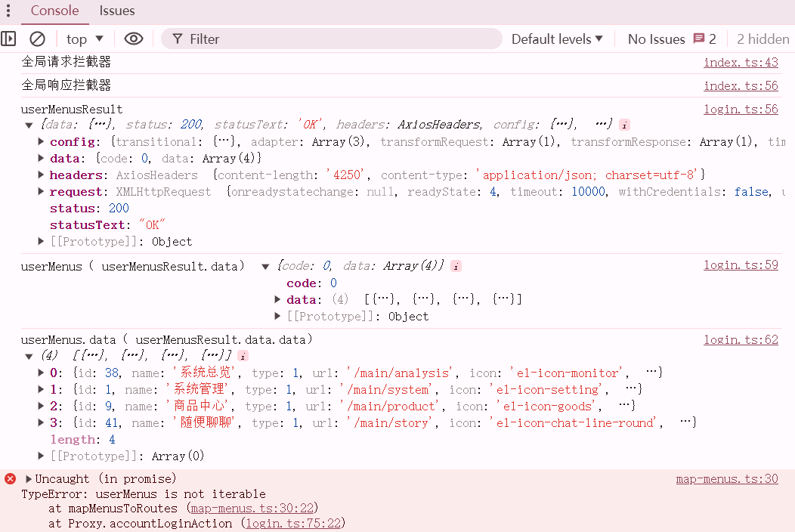Click the length: 4 property row
795x532 pixels.
point(82,440)
